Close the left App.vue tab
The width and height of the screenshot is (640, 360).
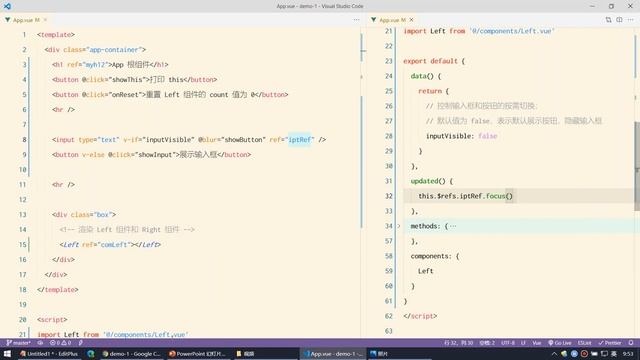point(45,20)
